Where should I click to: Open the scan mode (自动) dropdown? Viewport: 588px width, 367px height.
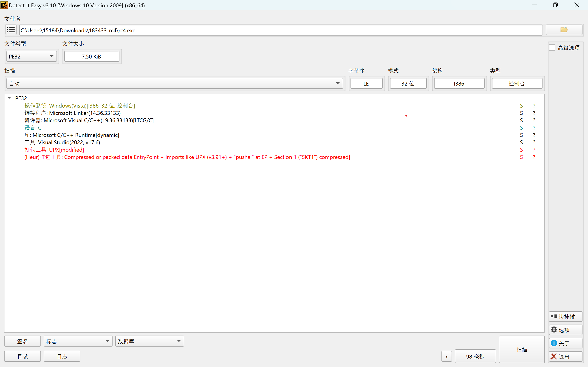pyautogui.click(x=175, y=83)
